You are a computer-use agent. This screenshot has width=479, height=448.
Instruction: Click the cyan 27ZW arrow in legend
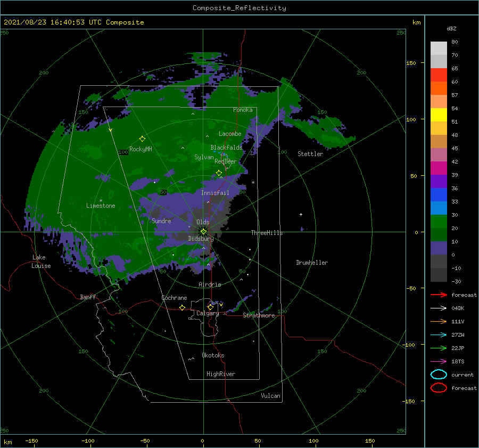click(x=439, y=335)
